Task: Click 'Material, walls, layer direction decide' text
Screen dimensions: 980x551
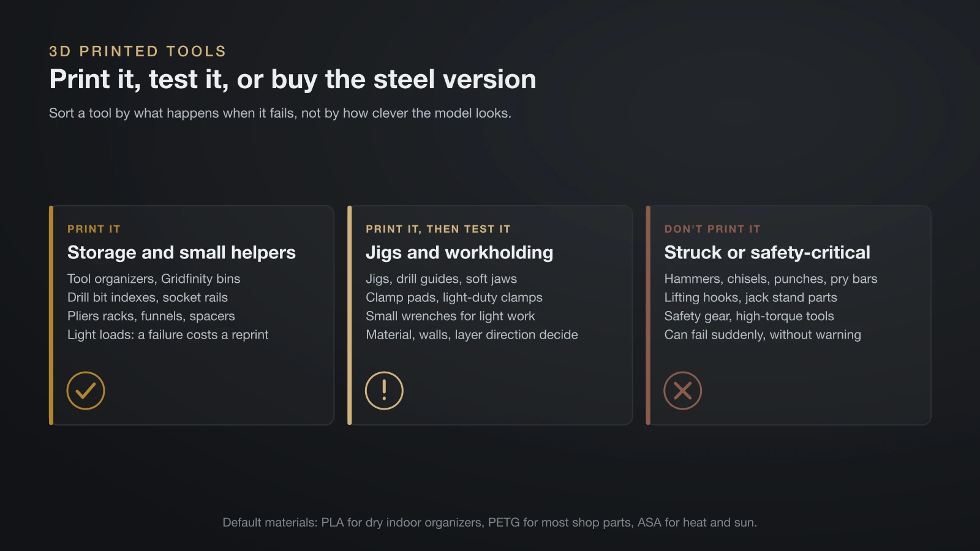Action: click(x=472, y=335)
